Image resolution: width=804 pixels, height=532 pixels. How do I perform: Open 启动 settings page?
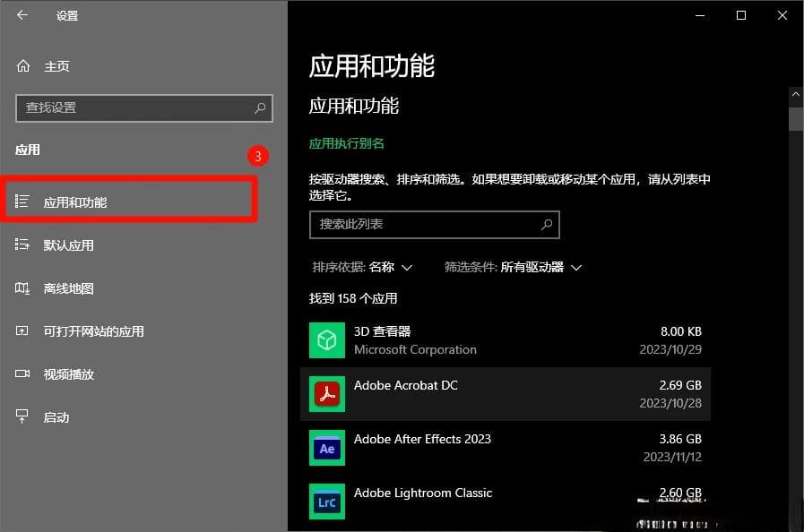coord(56,417)
